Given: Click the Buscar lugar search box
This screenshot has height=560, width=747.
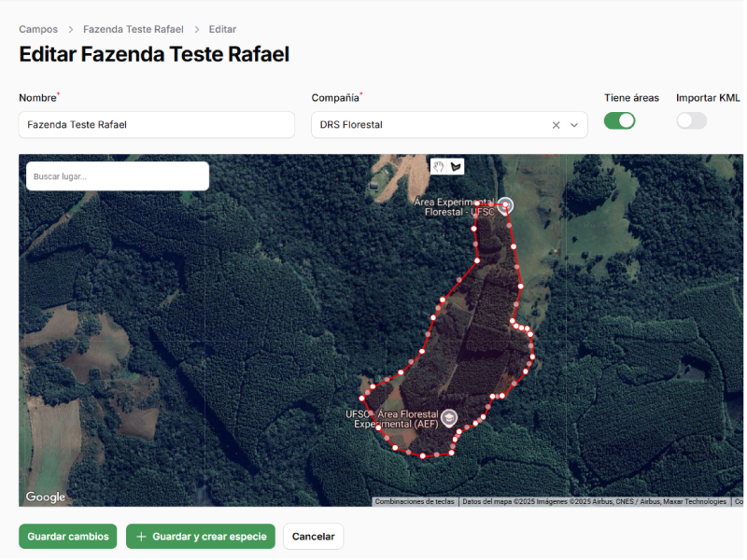Looking at the screenshot, I should (117, 176).
